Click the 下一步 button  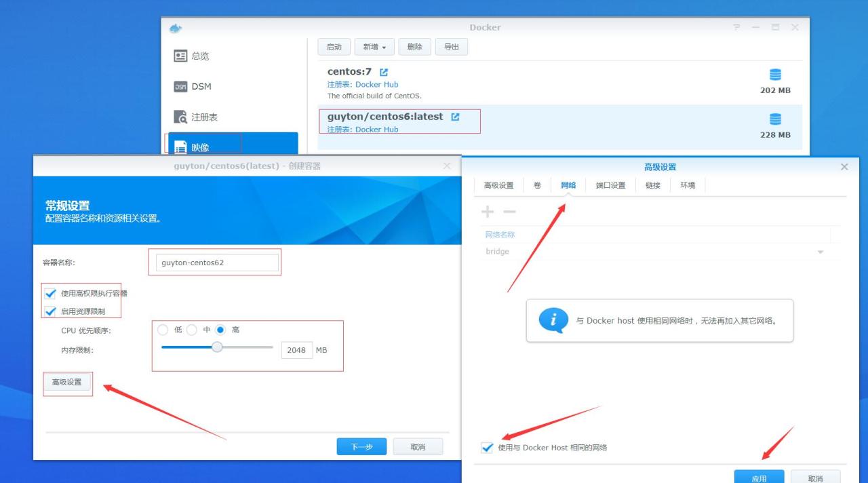361,446
